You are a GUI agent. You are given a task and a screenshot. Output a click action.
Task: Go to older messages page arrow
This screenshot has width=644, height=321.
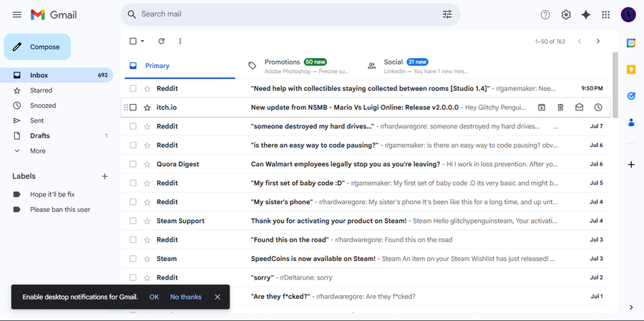pos(598,41)
